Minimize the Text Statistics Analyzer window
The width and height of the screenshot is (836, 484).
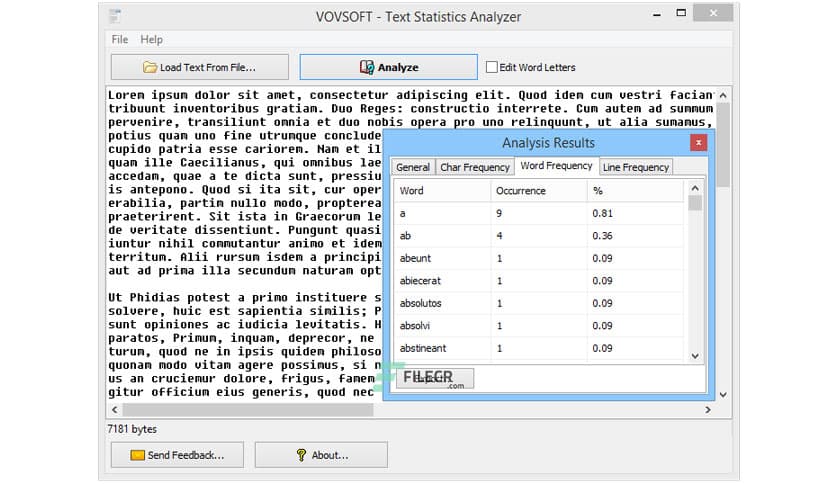pos(657,14)
